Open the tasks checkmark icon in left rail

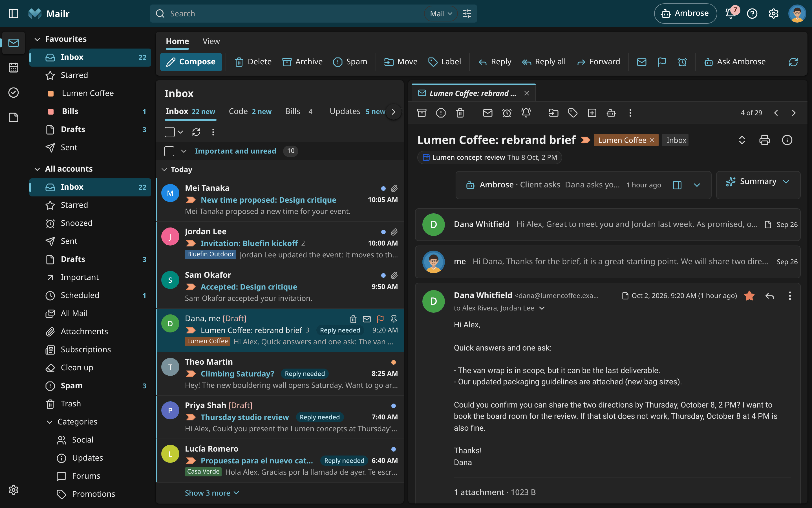click(14, 92)
